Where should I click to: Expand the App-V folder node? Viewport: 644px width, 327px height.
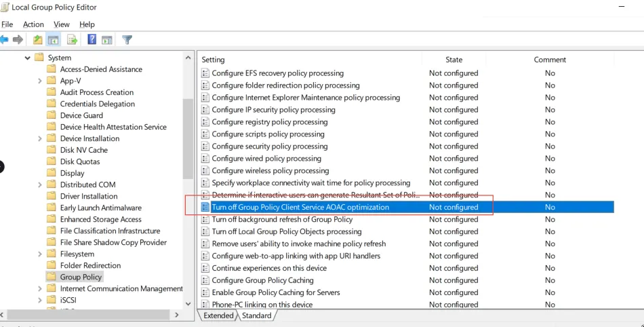(41, 81)
